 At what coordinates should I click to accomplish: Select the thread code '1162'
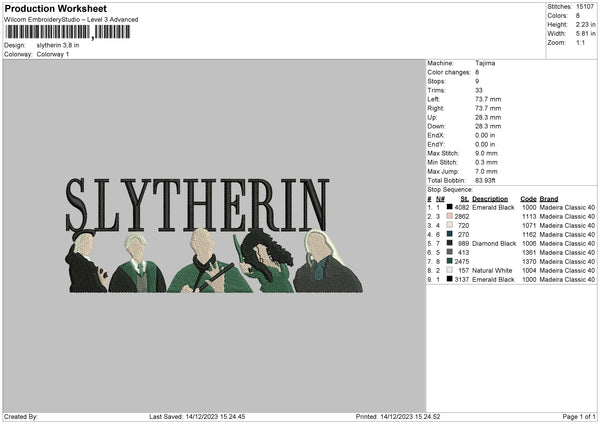point(529,235)
